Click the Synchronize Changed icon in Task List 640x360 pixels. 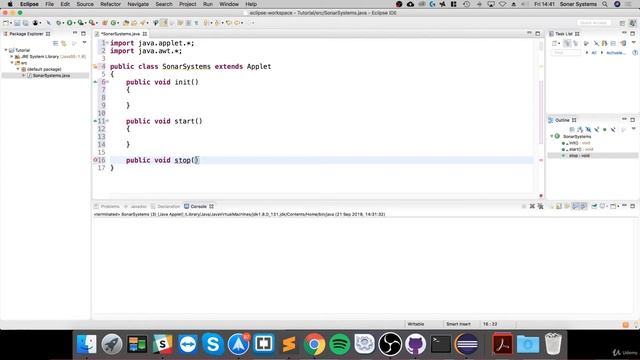pos(623,43)
